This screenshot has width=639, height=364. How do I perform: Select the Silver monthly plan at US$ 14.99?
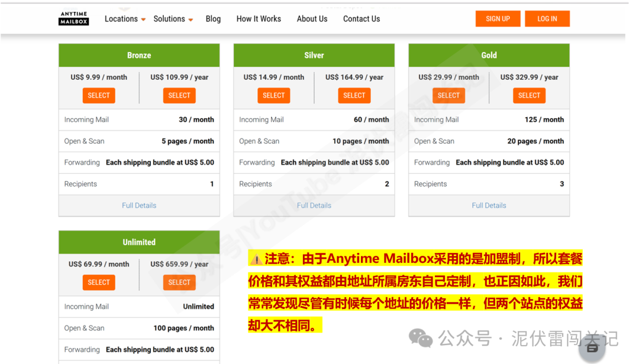(x=273, y=95)
